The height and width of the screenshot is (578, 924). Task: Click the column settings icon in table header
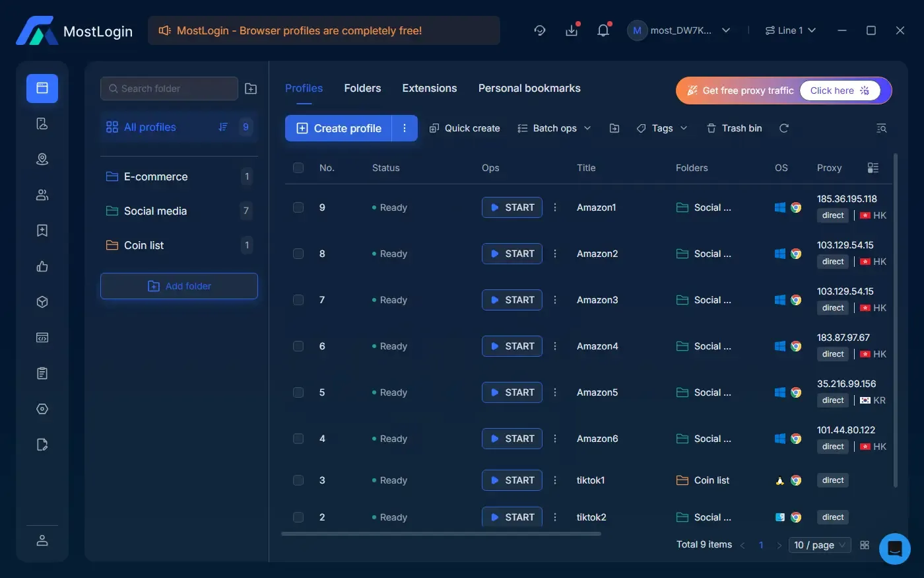(873, 168)
